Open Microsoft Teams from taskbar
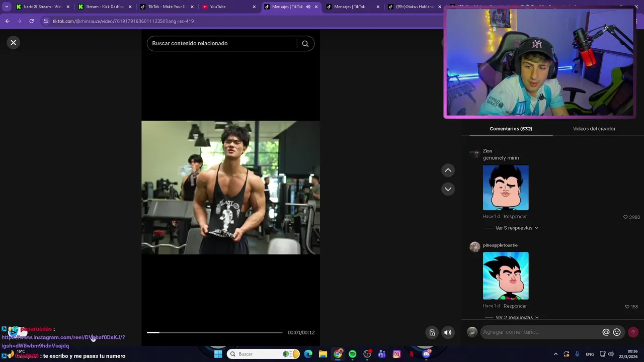 click(x=382, y=354)
